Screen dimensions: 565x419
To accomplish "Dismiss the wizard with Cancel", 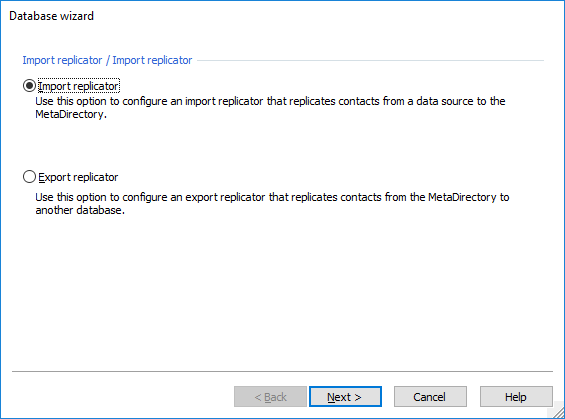I will [x=430, y=397].
